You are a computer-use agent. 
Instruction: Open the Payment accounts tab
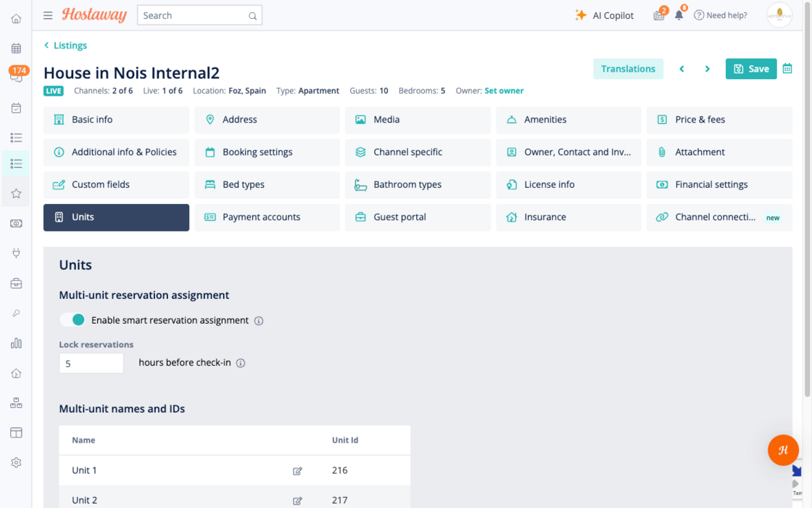(x=268, y=217)
